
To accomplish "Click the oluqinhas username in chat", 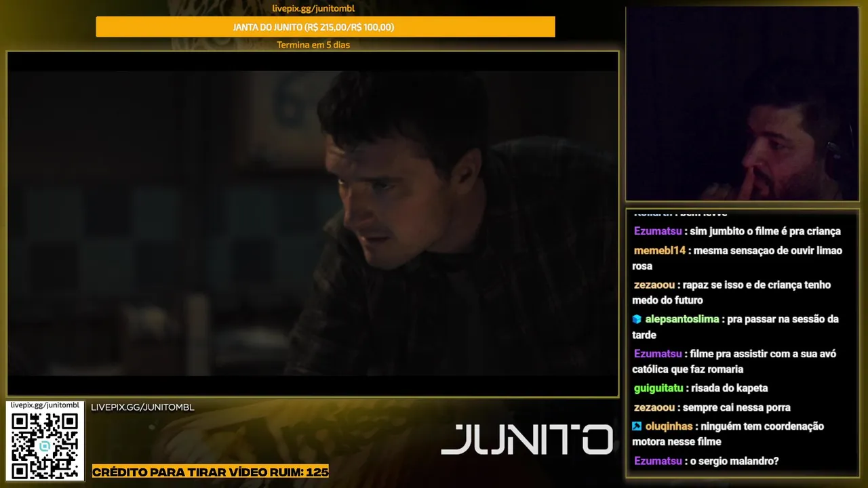I will point(669,426).
